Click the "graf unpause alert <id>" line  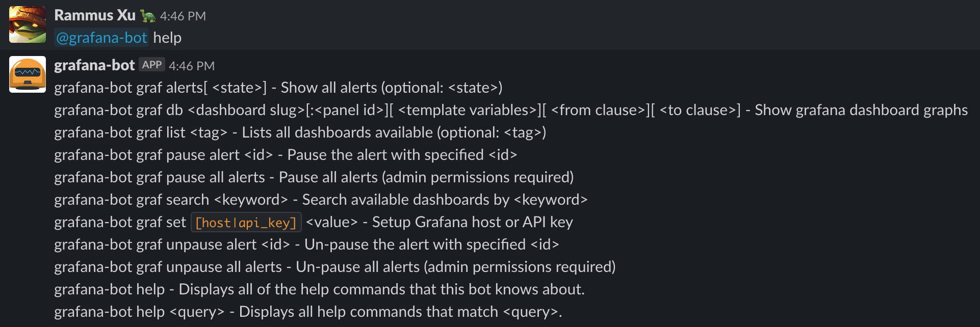click(x=306, y=244)
